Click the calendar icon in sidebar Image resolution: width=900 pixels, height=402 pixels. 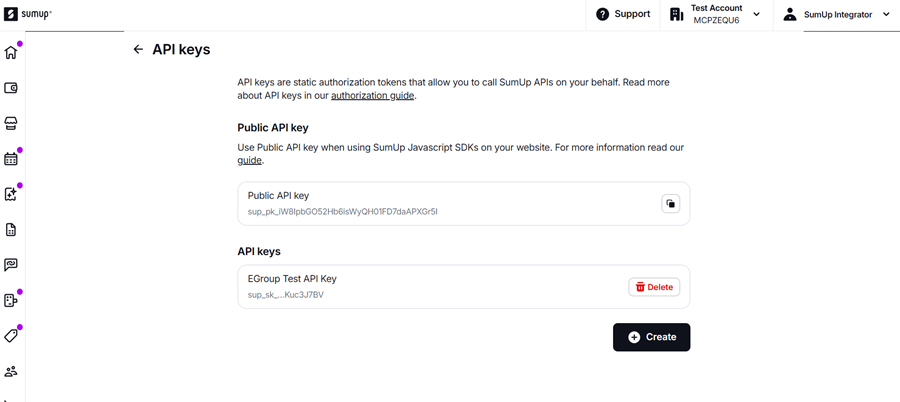(11, 159)
